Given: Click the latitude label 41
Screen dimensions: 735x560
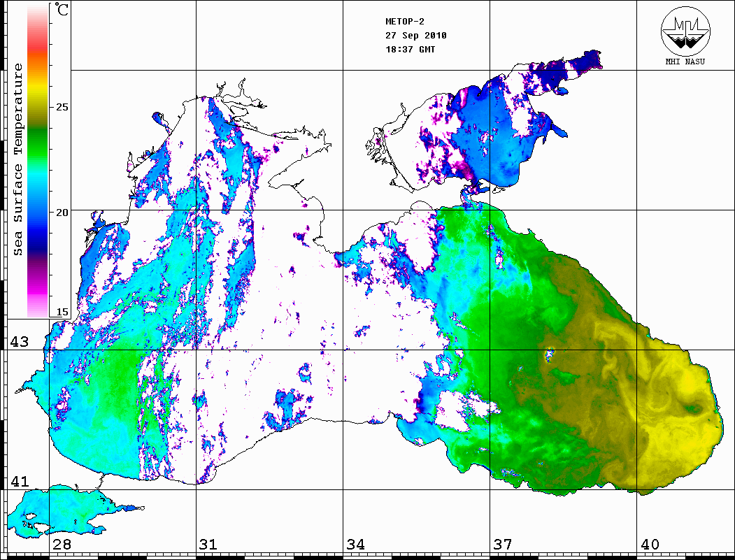Looking at the screenshot, I should (x=20, y=482).
